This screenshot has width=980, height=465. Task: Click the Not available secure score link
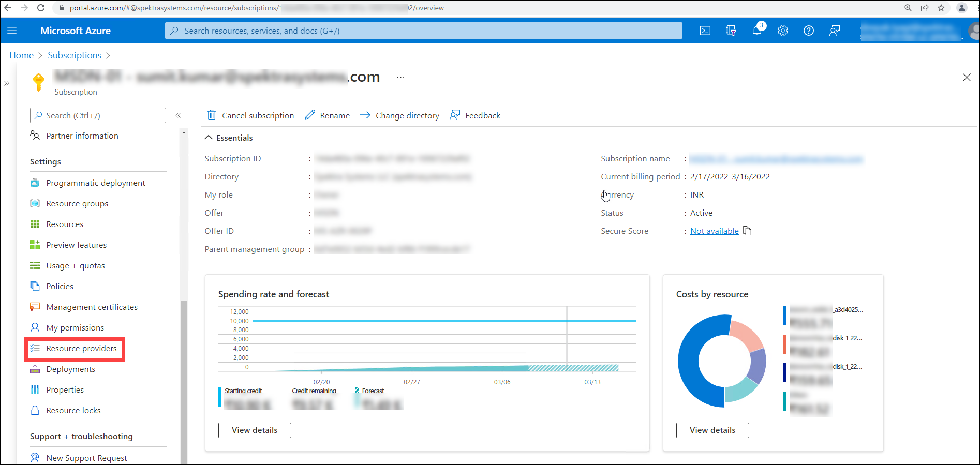[715, 231]
